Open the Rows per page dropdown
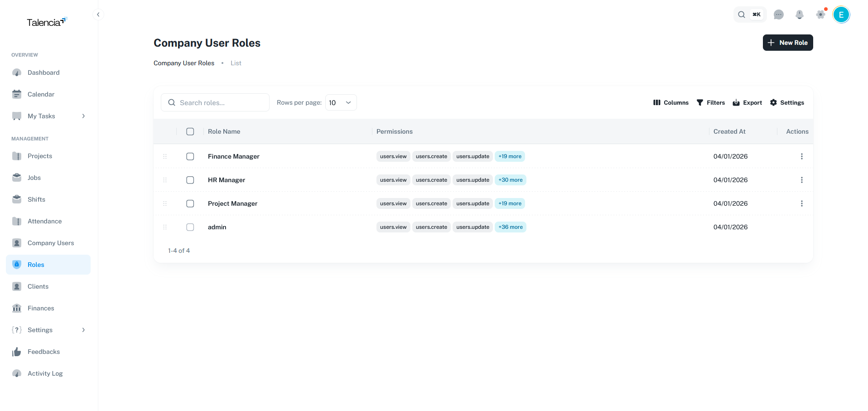 [340, 102]
